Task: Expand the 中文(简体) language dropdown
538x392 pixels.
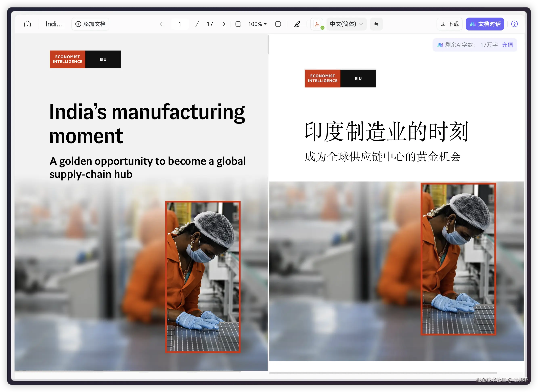Action: point(346,24)
